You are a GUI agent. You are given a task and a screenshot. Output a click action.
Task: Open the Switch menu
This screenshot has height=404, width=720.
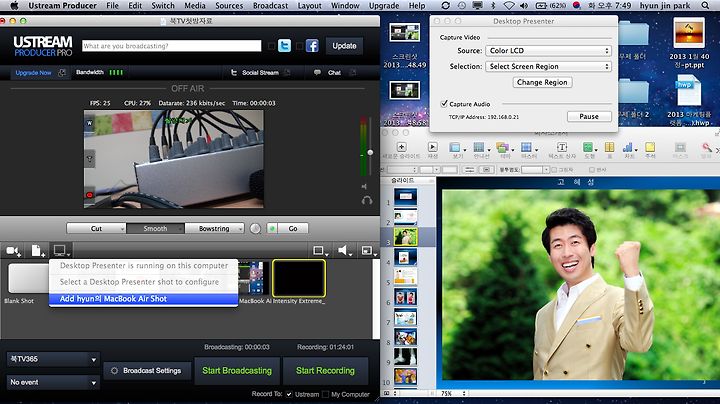pyautogui.click(x=163, y=6)
